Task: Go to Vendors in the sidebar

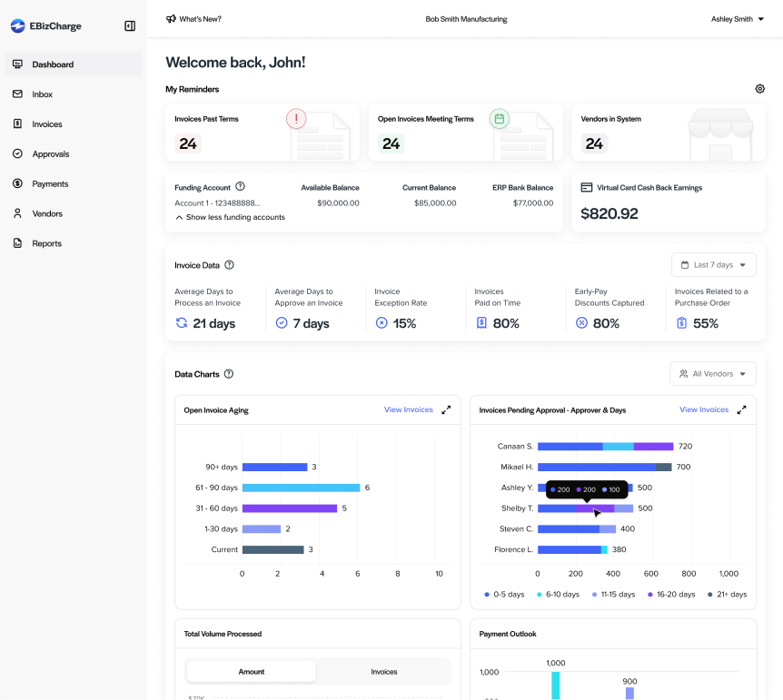Action: coord(74,213)
